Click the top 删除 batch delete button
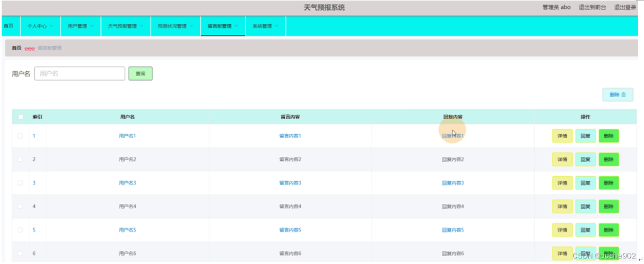This screenshot has width=644, height=264. pyautogui.click(x=618, y=94)
